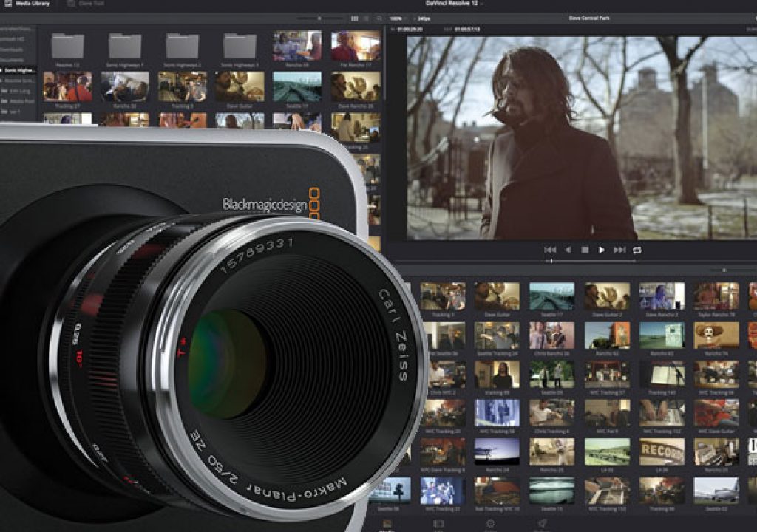The image size is (757, 532).
Task: Click the library search magnifier icon
Action: [x=379, y=18]
